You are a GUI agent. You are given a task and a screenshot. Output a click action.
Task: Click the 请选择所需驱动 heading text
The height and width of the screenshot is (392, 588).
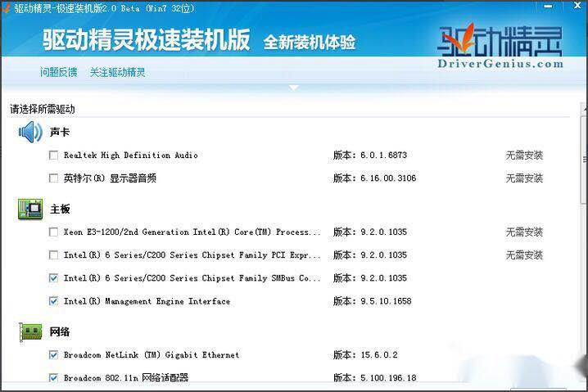tap(43, 109)
